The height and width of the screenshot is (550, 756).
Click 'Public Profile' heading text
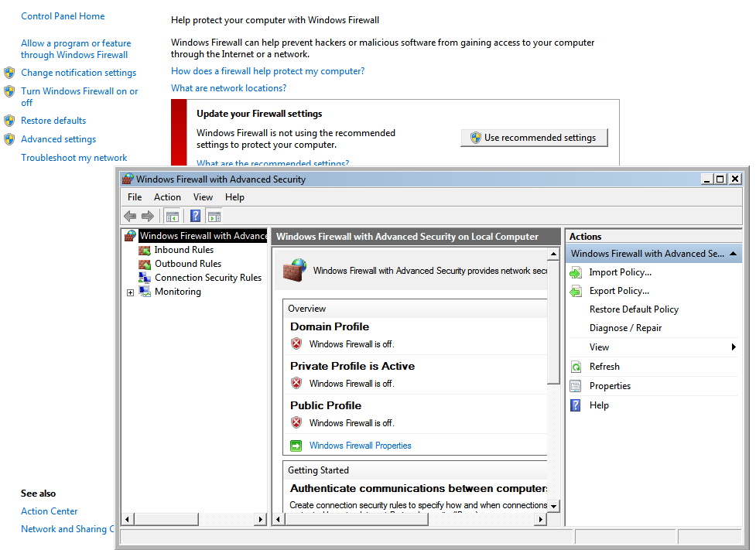326,406
